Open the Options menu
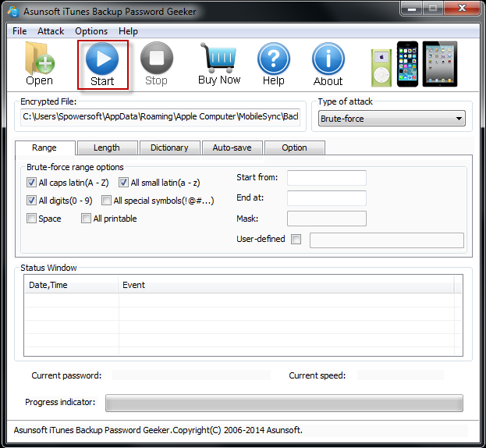486x448 pixels. pyautogui.click(x=91, y=31)
